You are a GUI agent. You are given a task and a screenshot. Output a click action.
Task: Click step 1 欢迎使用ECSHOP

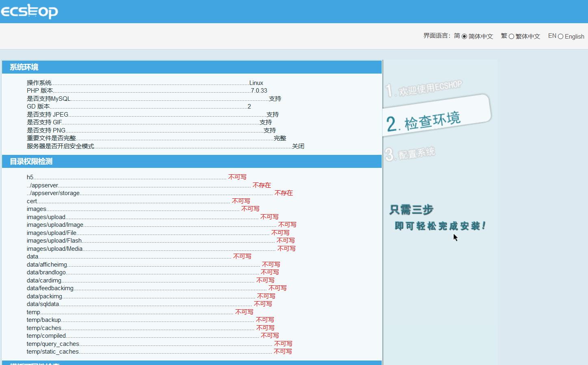click(424, 89)
